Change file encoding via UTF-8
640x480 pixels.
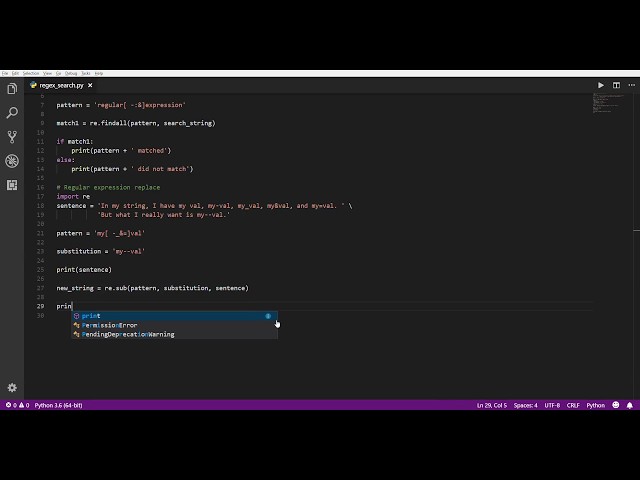(x=552, y=405)
